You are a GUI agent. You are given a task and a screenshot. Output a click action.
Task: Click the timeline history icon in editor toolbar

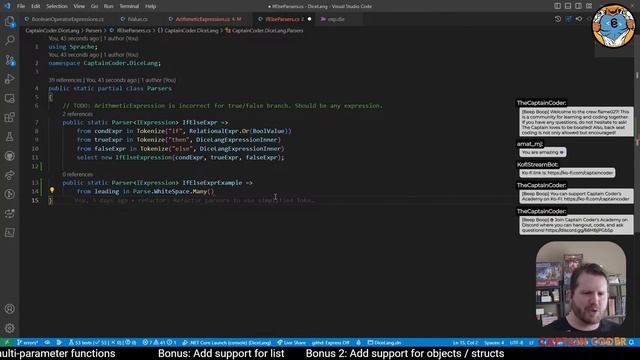(558, 19)
